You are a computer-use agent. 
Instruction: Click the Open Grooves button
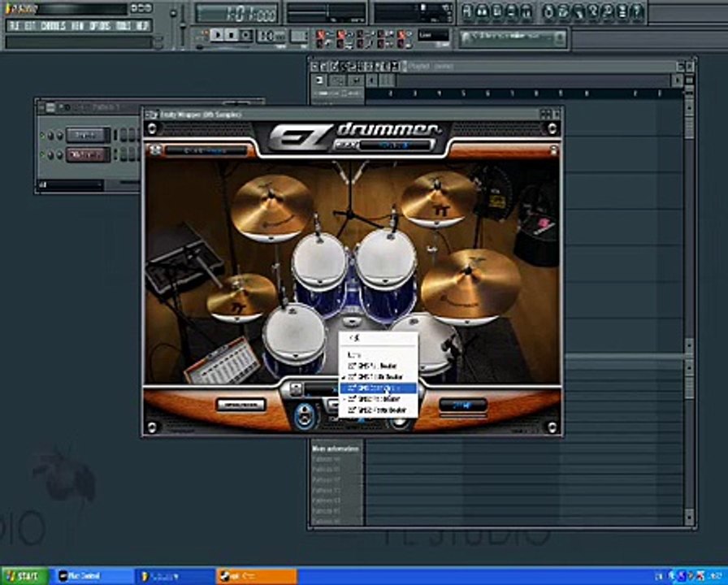(241, 405)
